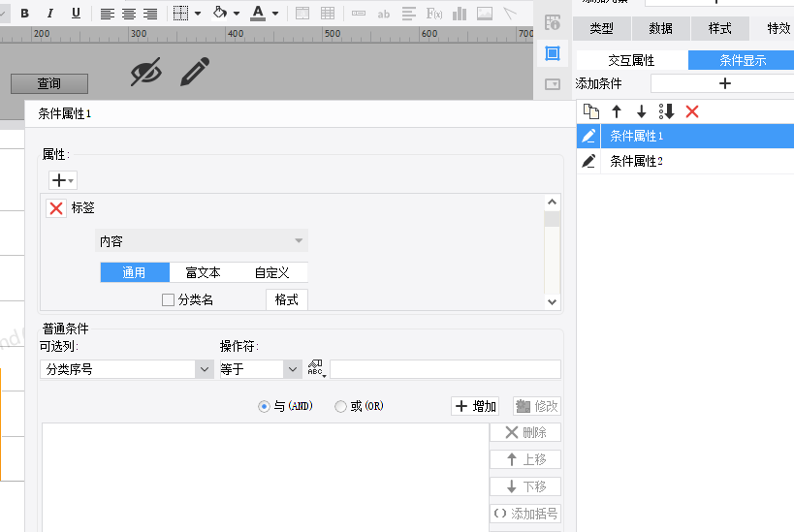Screen dimensions: 794x532
Task: Click the table grid toolbar icon
Action: pos(328,14)
